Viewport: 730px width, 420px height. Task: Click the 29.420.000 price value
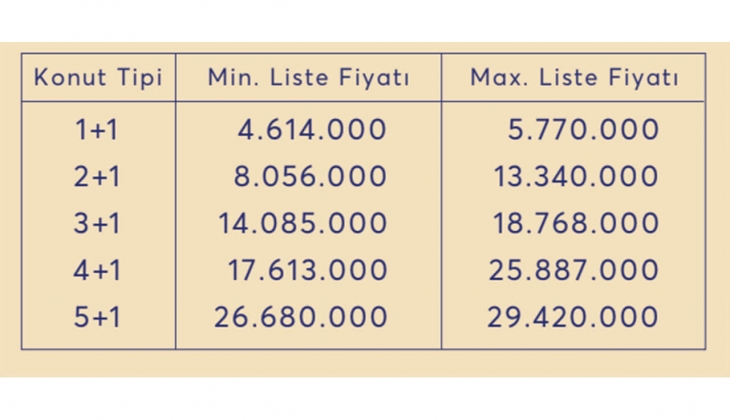pyautogui.click(x=574, y=318)
